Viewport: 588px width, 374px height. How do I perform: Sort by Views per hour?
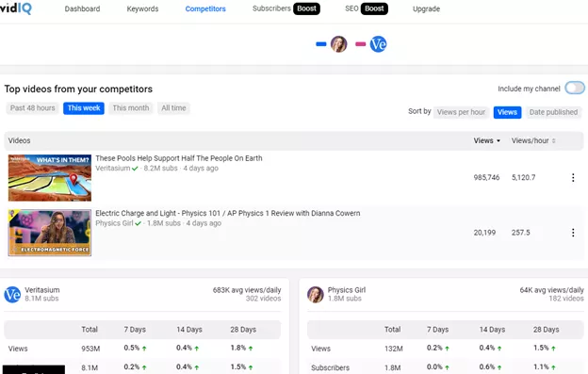click(x=461, y=112)
